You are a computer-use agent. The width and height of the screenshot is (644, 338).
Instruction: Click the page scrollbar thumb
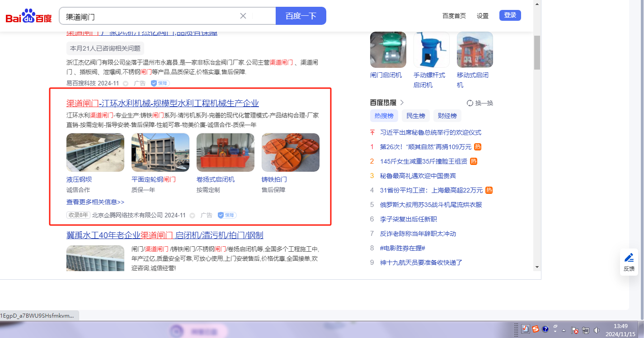tap(537, 52)
